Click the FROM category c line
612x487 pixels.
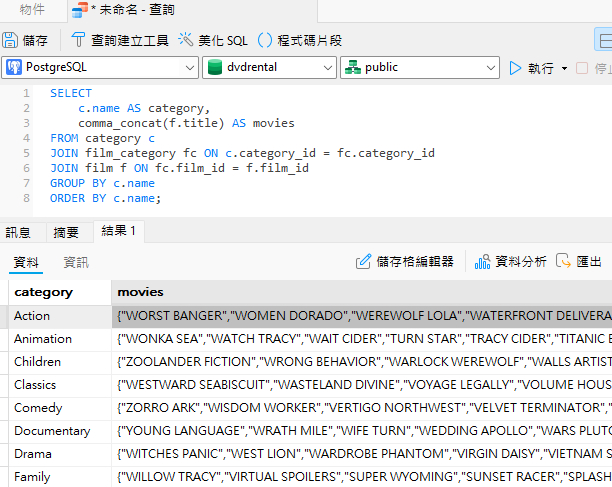click(x=102, y=138)
